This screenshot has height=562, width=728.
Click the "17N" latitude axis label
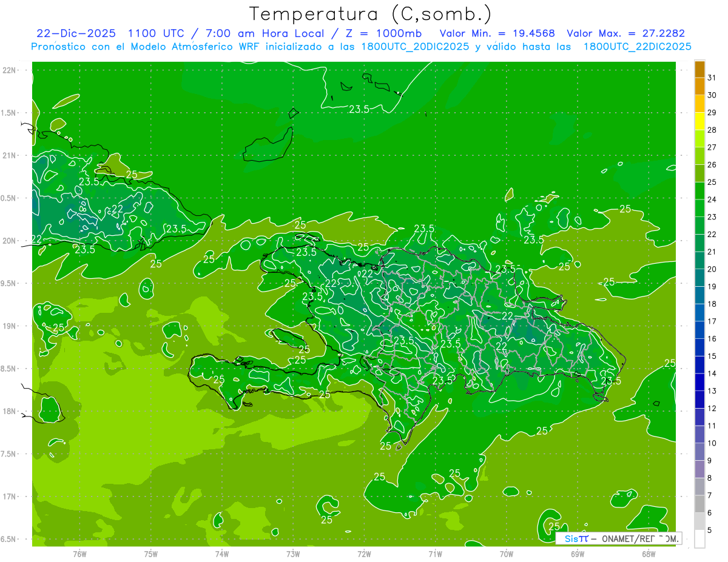tap(10, 497)
